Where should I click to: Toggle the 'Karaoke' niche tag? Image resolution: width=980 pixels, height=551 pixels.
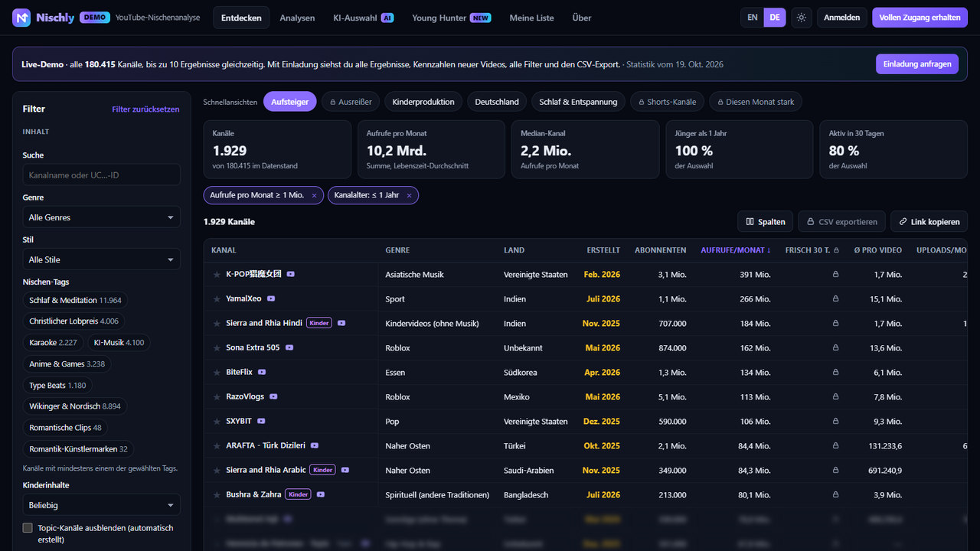click(x=53, y=343)
